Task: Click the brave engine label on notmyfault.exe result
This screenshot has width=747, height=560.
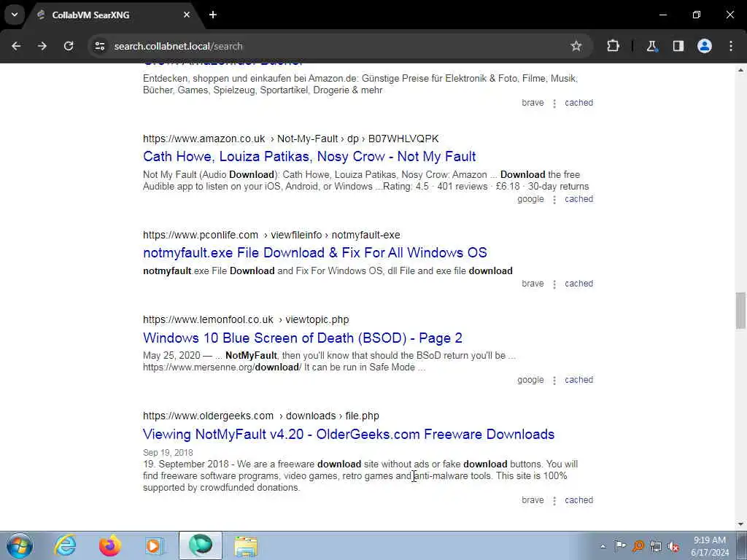Action: (x=533, y=284)
